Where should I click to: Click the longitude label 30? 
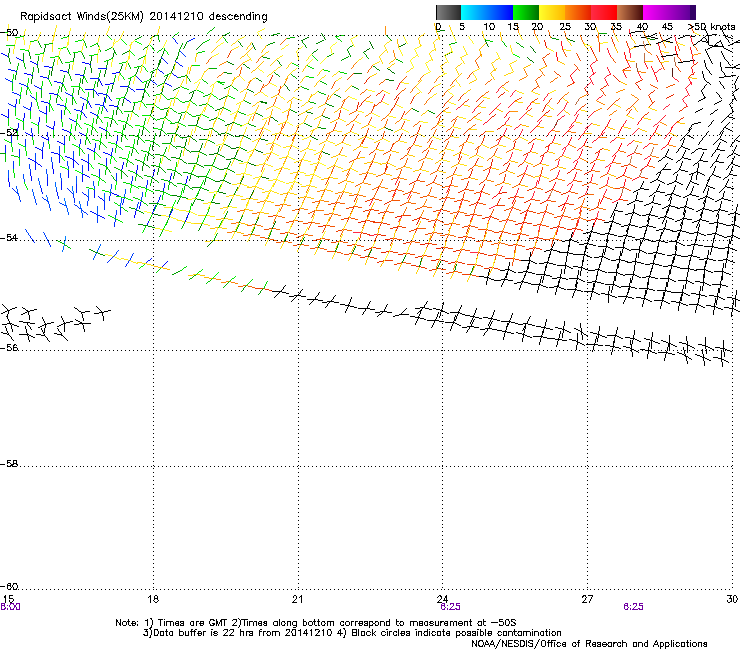pyautogui.click(x=732, y=599)
